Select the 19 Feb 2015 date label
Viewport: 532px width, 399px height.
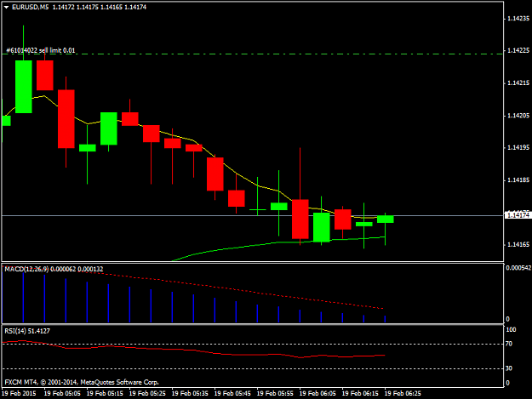(x=19, y=393)
